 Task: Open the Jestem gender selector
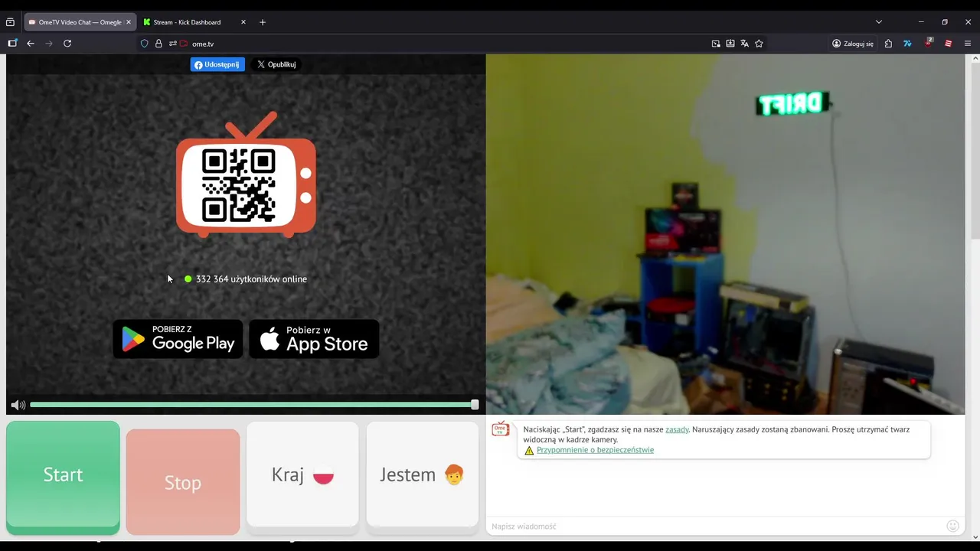[x=423, y=474]
